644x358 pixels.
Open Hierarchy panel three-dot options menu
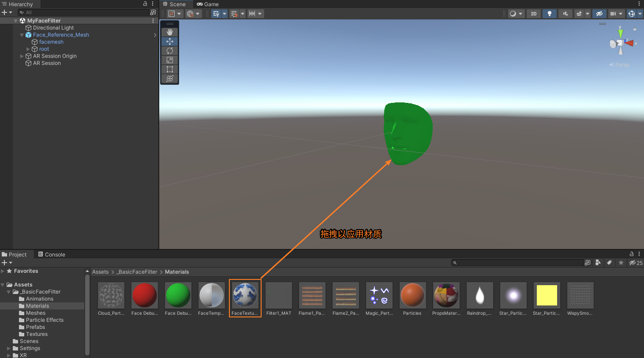[153, 4]
